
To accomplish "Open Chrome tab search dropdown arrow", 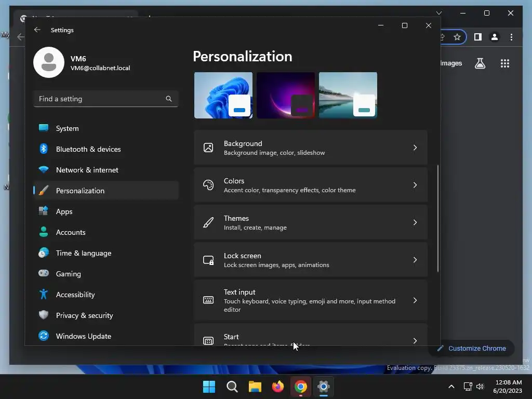I will click(x=439, y=13).
